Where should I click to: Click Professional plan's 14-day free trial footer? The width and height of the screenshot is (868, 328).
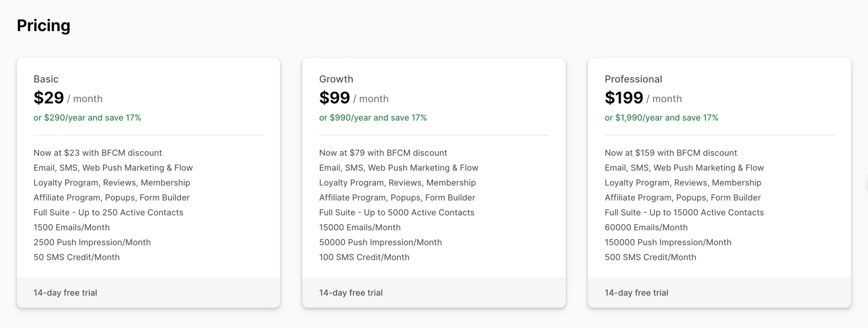click(x=636, y=293)
